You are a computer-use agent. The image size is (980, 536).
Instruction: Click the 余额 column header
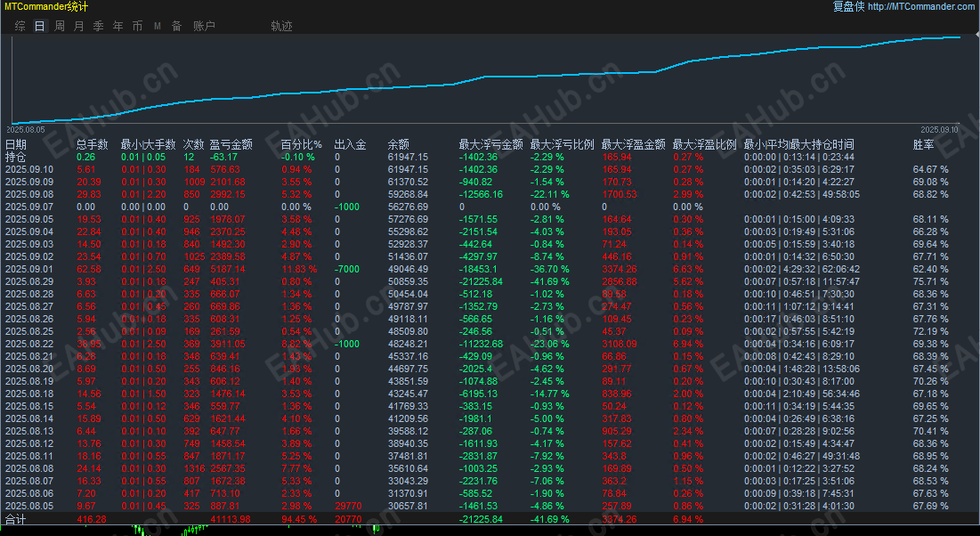pos(399,144)
